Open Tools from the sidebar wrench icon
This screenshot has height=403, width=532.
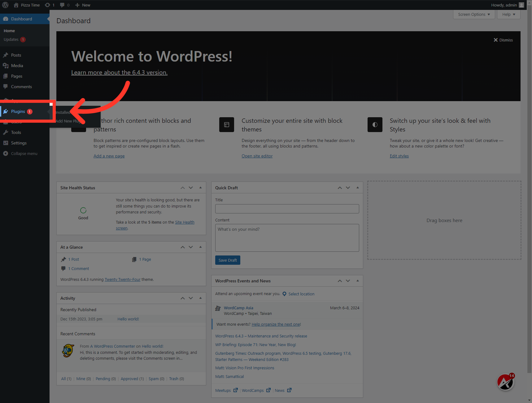click(7, 132)
